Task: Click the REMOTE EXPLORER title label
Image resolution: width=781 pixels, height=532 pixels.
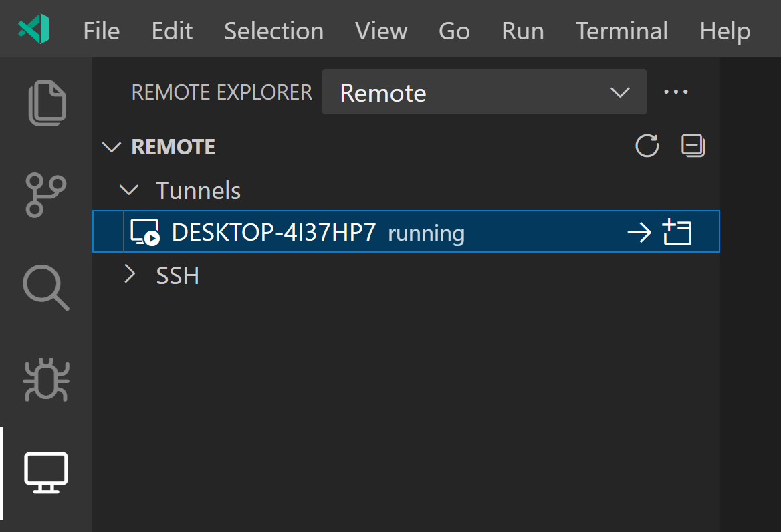Action: (221, 92)
